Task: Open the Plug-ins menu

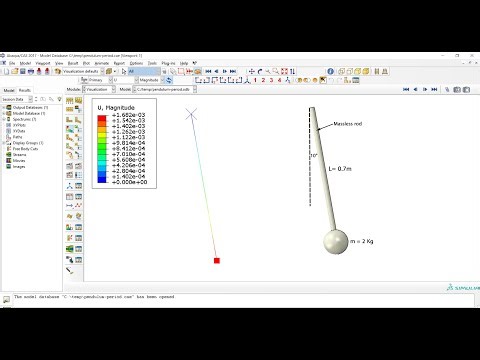Action: [x=168, y=63]
